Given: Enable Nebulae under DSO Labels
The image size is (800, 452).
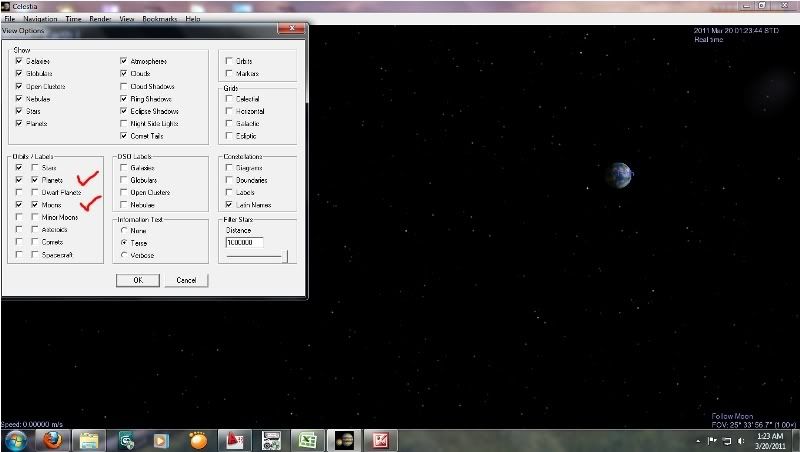Looking at the screenshot, I should pyautogui.click(x=123, y=205).
